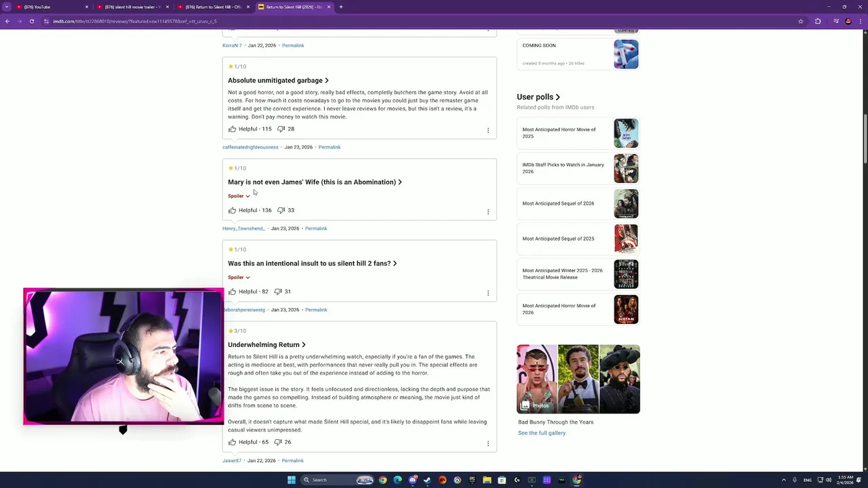This screenshot has width=868, height=488.
Task: Open Windows Start menu
Action: [292, 480]
